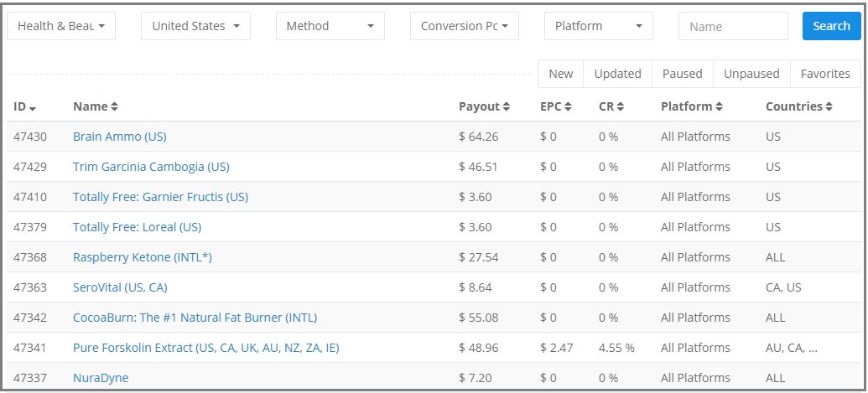Open Trim Garcinia Cambogia (US) offer

(151, 167)
